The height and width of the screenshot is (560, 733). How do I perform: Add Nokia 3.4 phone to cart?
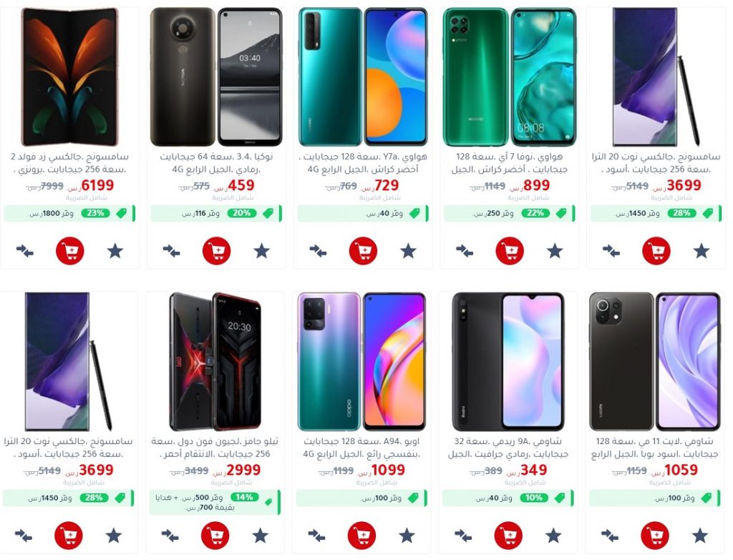tap(216, 251)
